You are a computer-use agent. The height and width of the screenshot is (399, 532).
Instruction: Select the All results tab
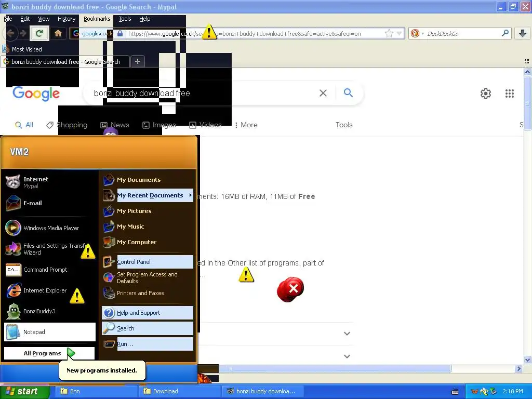24,125
